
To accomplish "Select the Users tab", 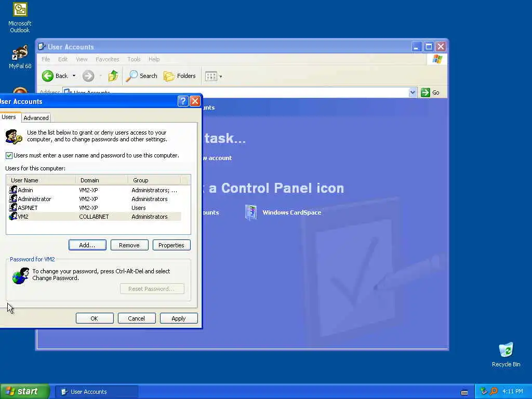I will (x=9, y=117).
